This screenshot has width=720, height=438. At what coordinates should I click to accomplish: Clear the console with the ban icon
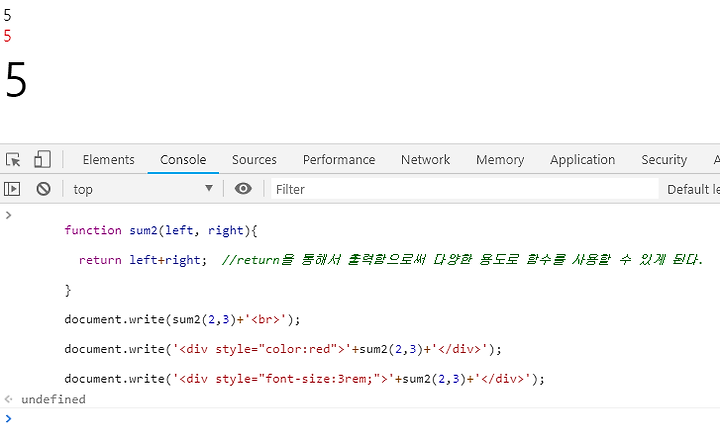coord(44,189)
